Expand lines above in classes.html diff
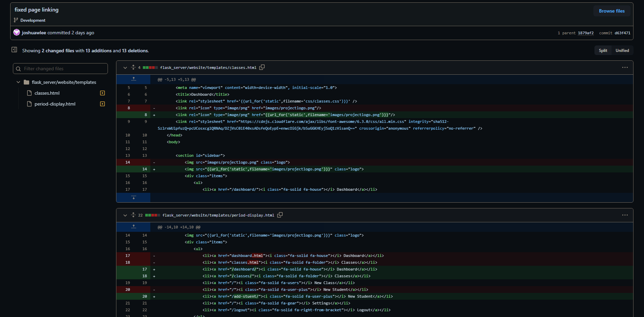644x317 pixels. click(x=134, y=79)
